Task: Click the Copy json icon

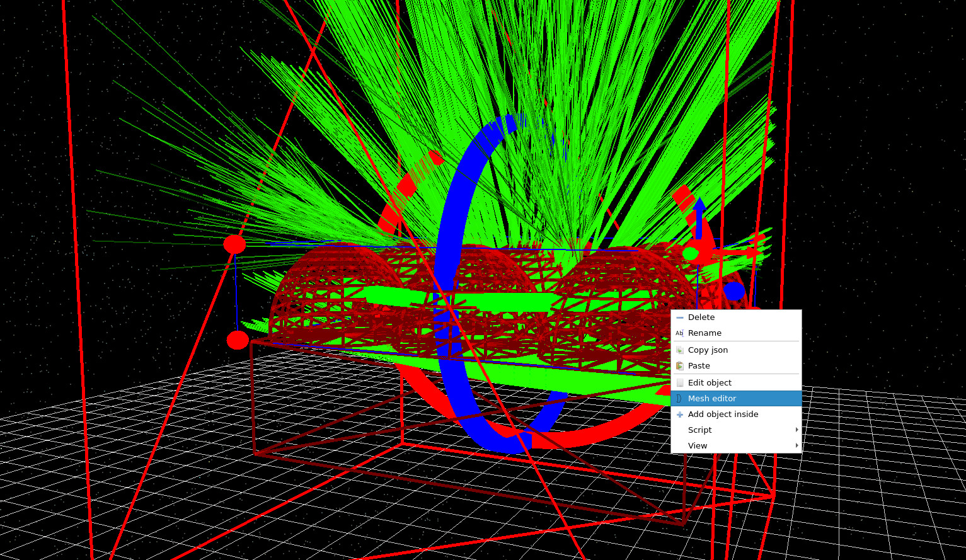Action: (x=680, y=350)
